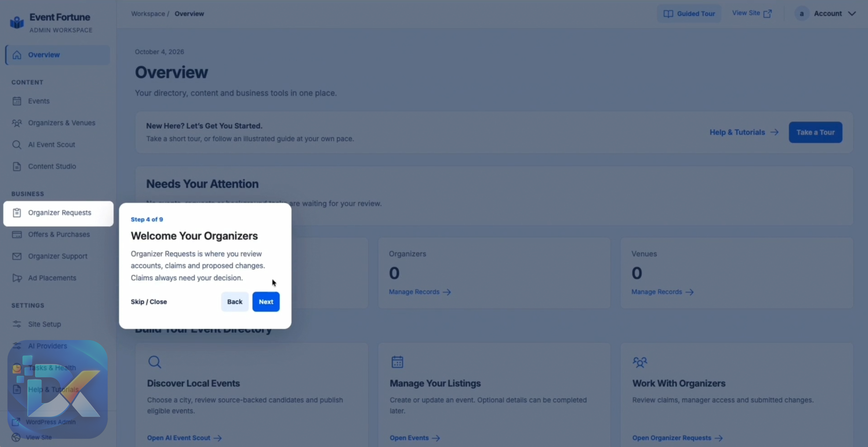Open Ad Placements in sidebar
The height and width of the screenshot is (447, 868).
[x=58, y=278]
